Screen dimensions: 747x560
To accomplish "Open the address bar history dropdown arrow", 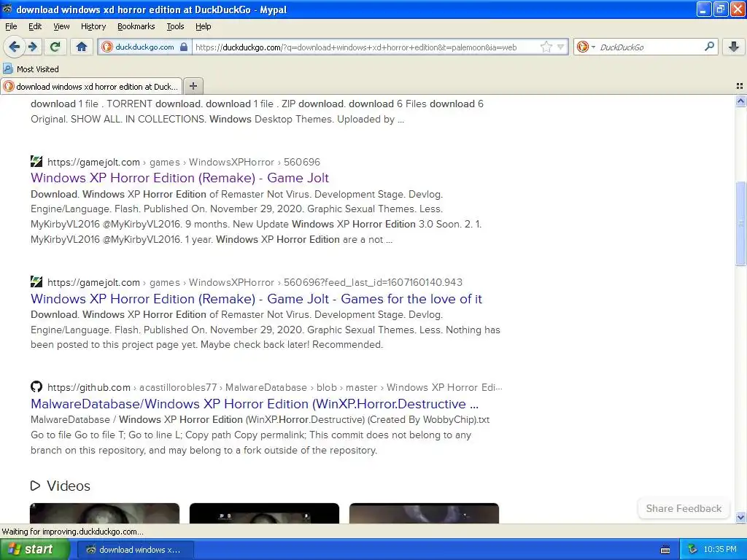I will (x=561, y=47).
